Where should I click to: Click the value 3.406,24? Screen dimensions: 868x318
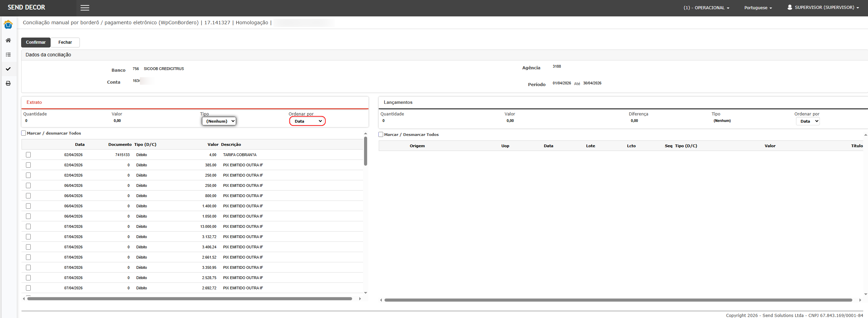click(209, 247)
